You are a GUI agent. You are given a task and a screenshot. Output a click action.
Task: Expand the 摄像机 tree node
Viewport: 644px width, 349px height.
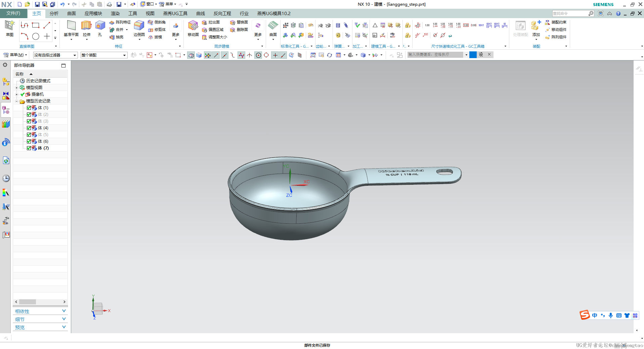[16, 94]
